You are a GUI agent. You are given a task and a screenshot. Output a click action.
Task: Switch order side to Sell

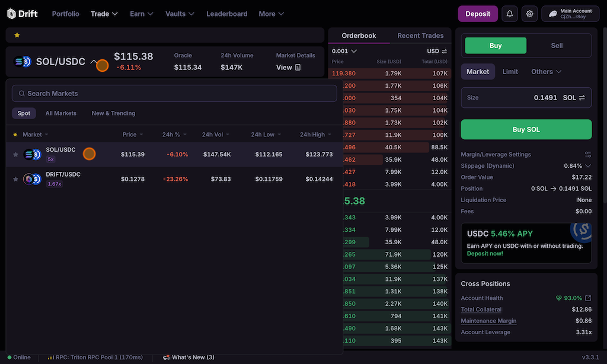[x=557, y=46]
